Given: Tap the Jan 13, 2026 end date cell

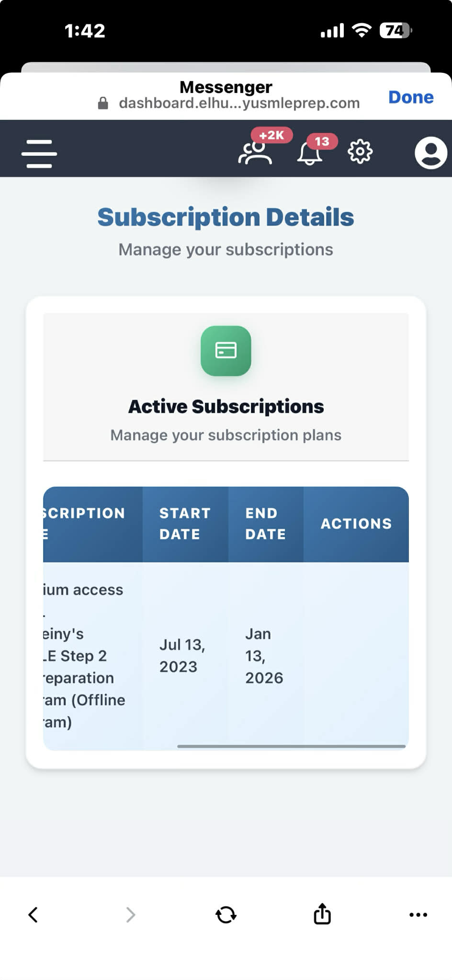Looking at the screenshot, I should (264, 656).
